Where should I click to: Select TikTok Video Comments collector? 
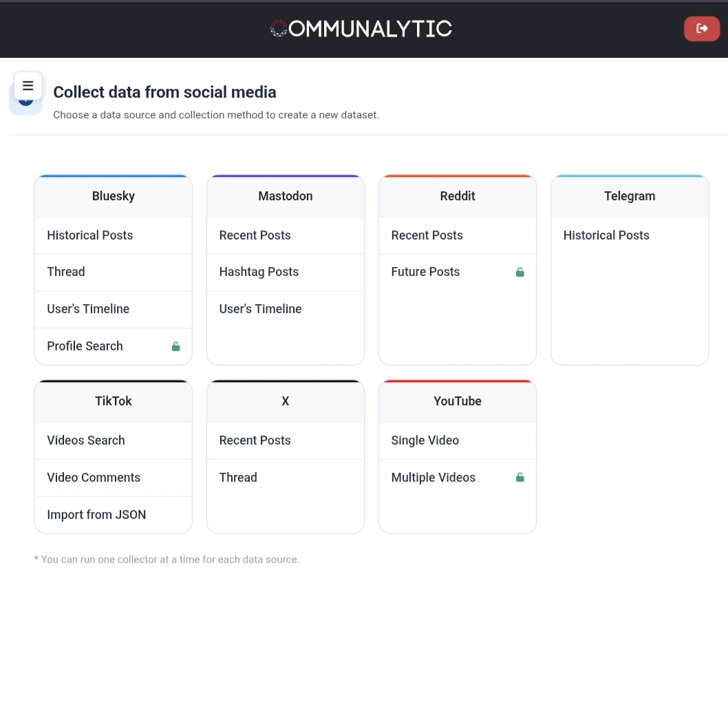tap(94, 478)
